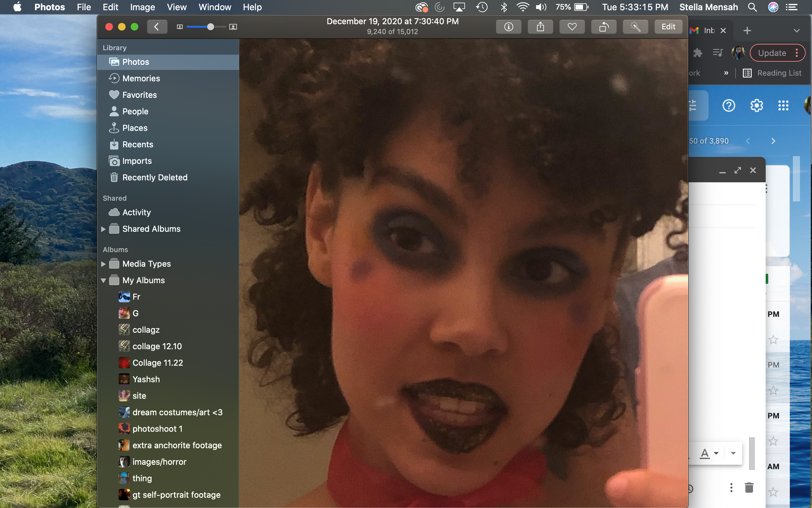Apply Auto Enhance magic wand

[635, 27]
